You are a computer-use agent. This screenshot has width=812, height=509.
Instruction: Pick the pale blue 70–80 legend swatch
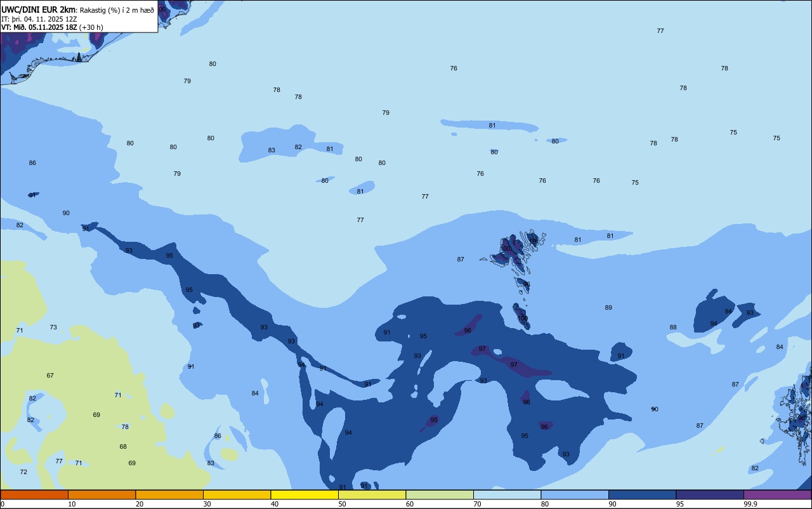click(507, 494)
